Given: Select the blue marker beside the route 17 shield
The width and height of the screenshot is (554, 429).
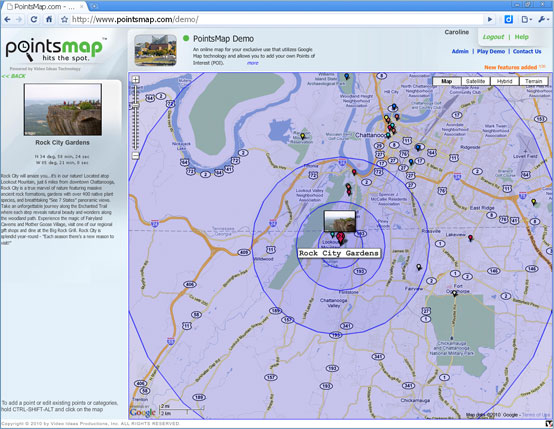Looking at the screenshot, I should (x=411, y=162).
